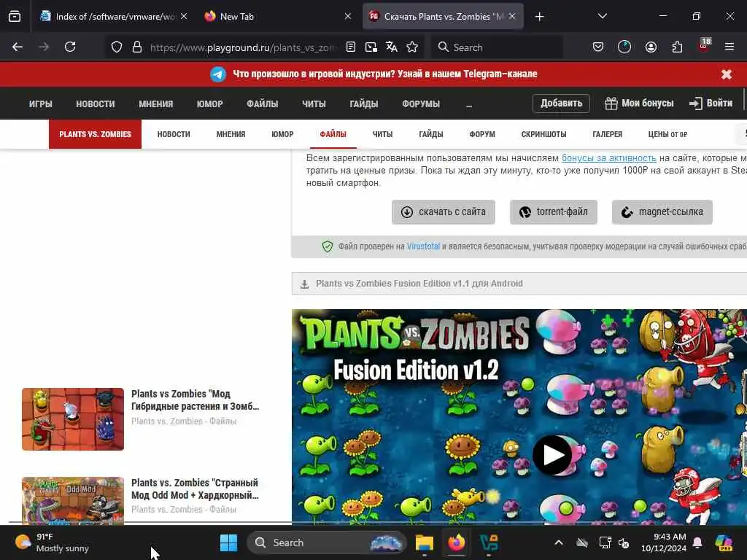Select ЦЕНЫ in the game submenu

point(667,134)
